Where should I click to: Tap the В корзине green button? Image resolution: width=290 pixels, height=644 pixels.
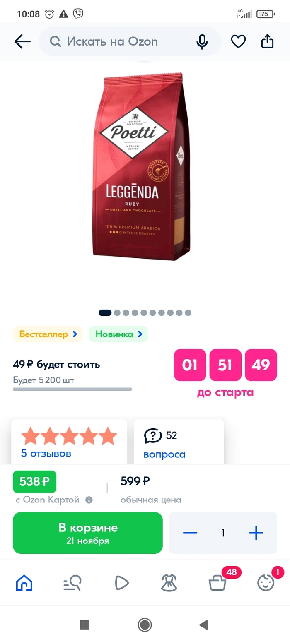pyautogui.click(x=88, y=533)
